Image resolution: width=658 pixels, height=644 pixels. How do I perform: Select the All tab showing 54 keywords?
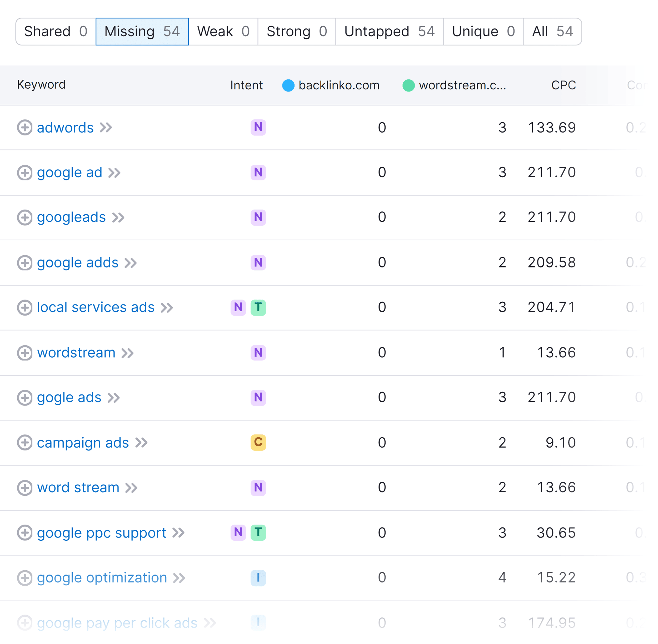[x=552, y=31]
